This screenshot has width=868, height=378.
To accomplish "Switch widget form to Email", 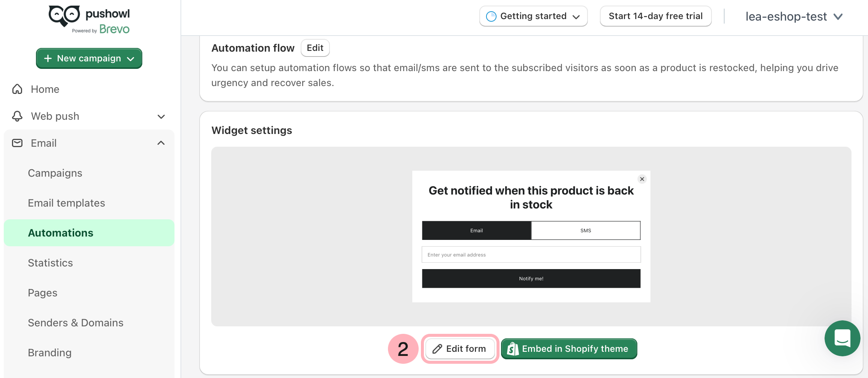I will pos(476,231).
